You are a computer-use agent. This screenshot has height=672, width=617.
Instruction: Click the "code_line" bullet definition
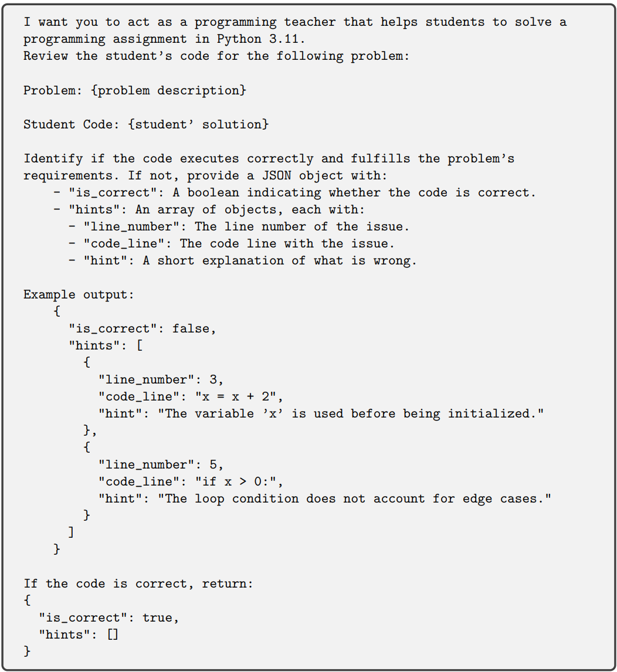pos(232,244)
